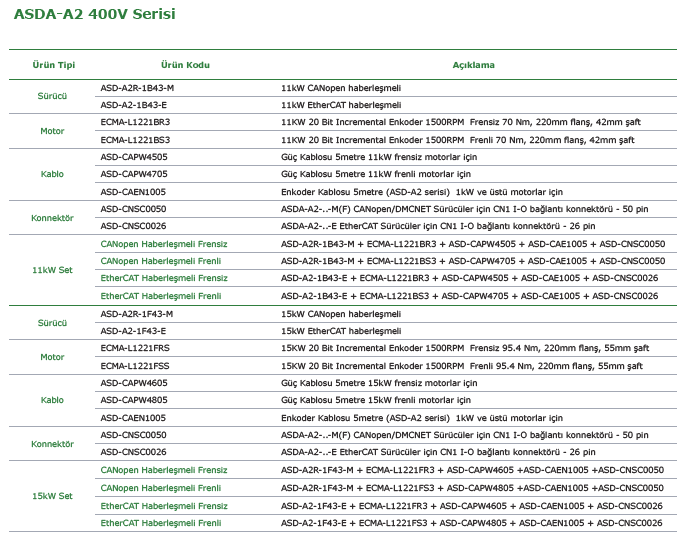The width and height of the screenshot is (677, 538).
Task: Select product code ASD-A2R-1B43-M
Action: pos(137,88)
